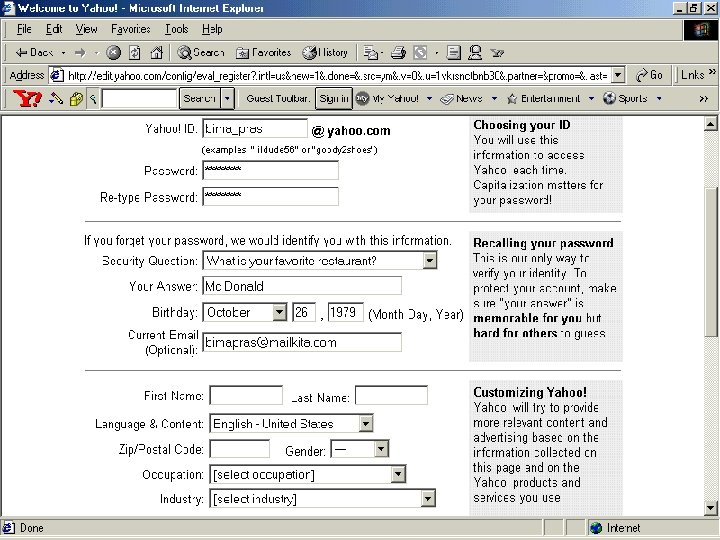720x540 pixels.
Task: Click the Zip/Postal Code input field
Action: click(x=240, y=449)
